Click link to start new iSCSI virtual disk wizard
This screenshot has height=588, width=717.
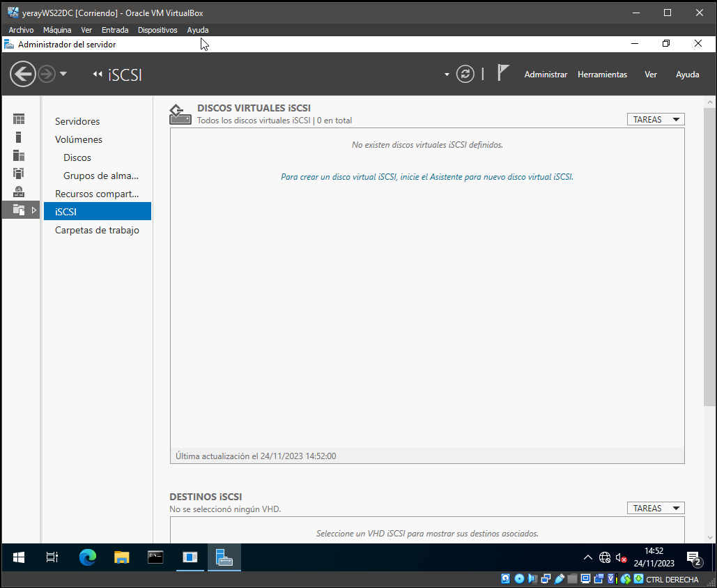[426, 176]
